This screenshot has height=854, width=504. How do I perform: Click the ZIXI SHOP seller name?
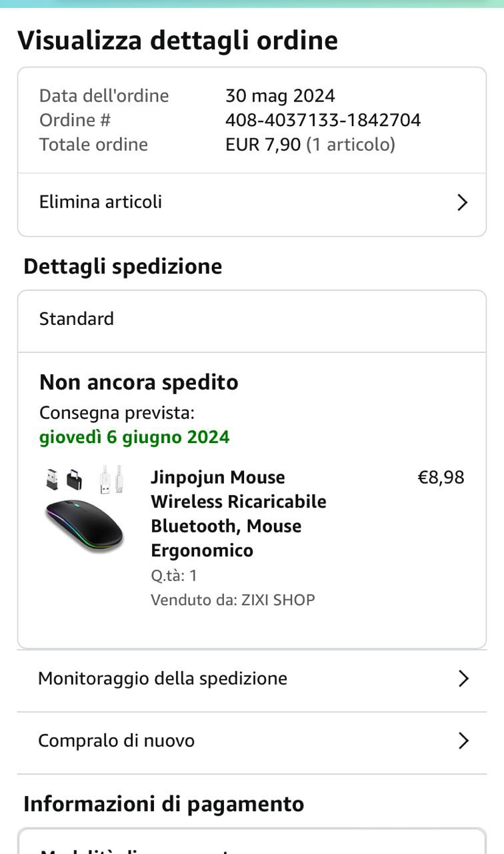[x=278, y=600]
